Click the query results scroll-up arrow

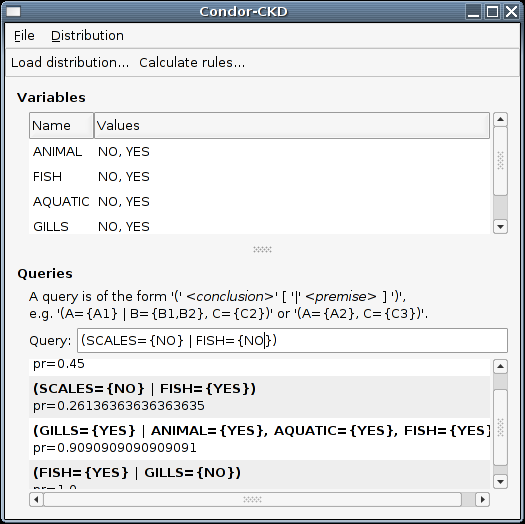pyautogui.click(x=500, y=366)
